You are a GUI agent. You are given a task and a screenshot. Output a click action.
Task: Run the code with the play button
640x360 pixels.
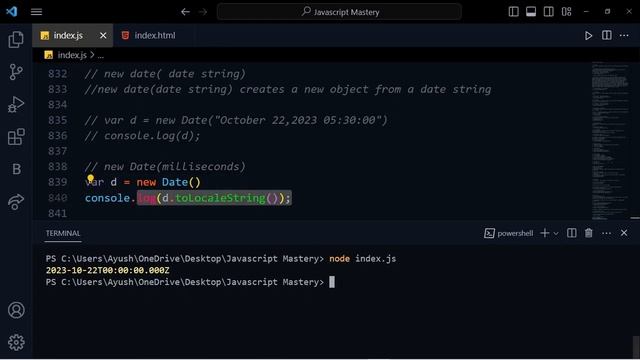click(588, 36)
